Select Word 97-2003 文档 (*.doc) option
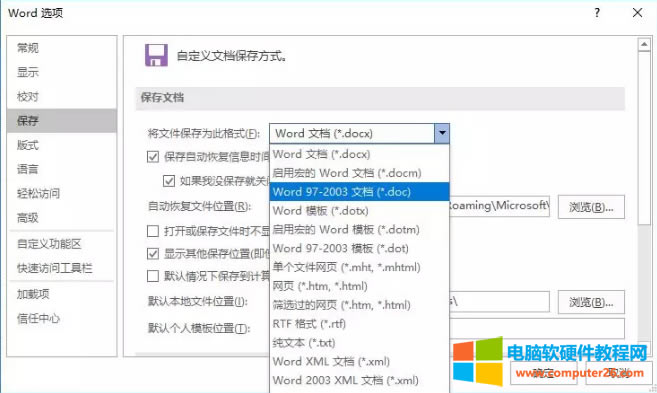 click(x=359, y=192)
